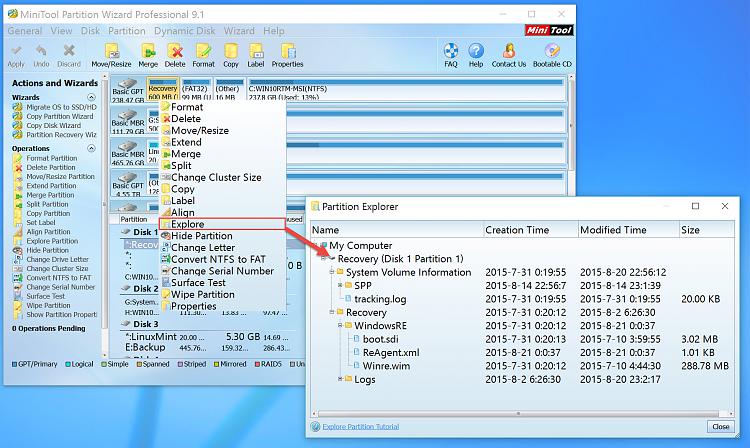Choose Hide Partition in context menu

222,236
